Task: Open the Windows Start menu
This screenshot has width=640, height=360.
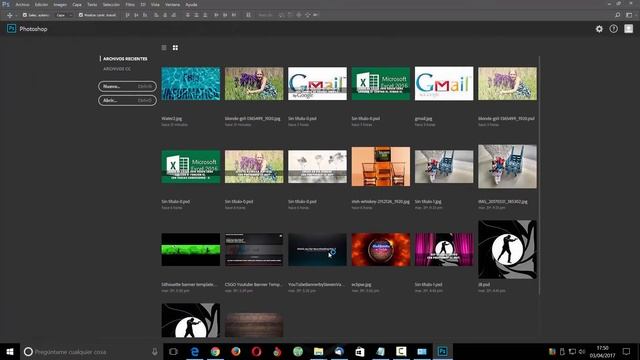Action: [x=10, y=351]
